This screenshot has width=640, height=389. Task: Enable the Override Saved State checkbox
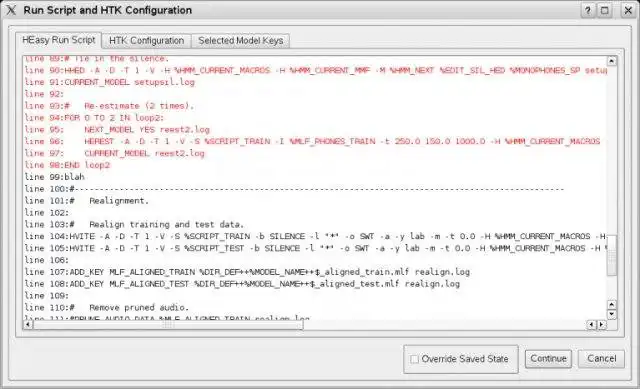coord(414,359)
